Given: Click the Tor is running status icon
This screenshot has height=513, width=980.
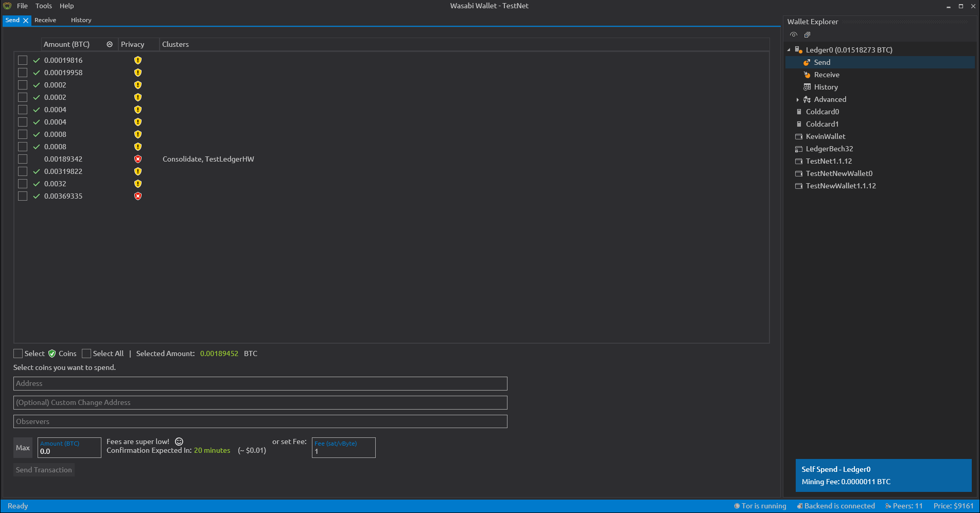Looking at the screenshot, I should [737, 506].
